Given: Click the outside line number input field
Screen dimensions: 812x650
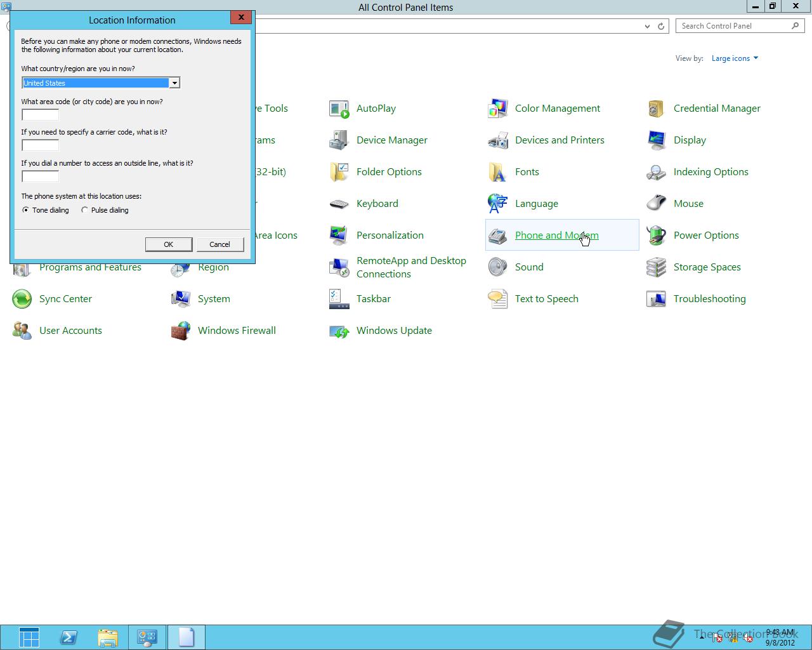Looking at the screenshot, I should tap(41, 176).
